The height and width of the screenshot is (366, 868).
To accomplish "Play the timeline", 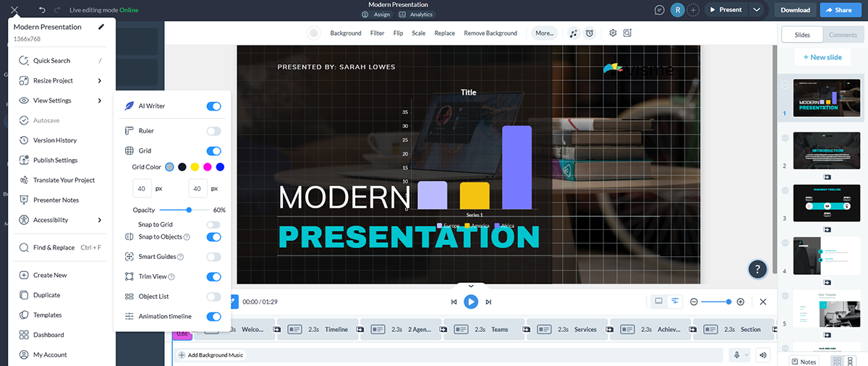I will (x=471, y=302).
